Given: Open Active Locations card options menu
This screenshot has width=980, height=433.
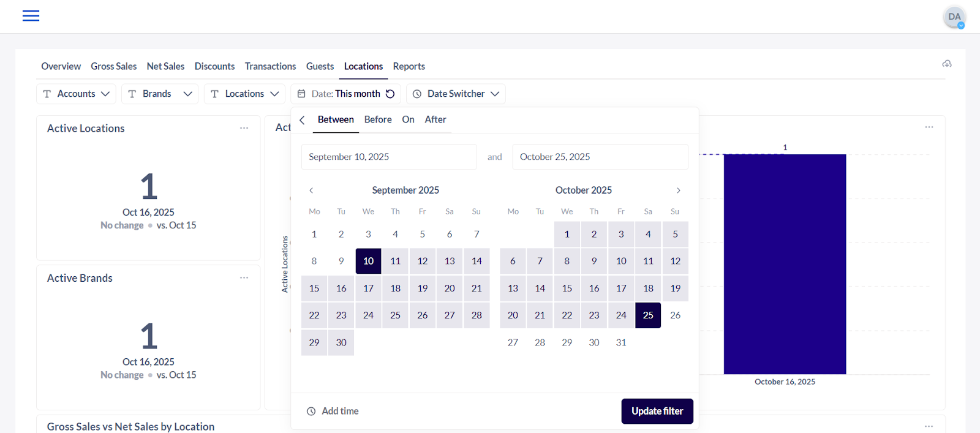Looking at the screenshot, I should click(x=244, y=128).
